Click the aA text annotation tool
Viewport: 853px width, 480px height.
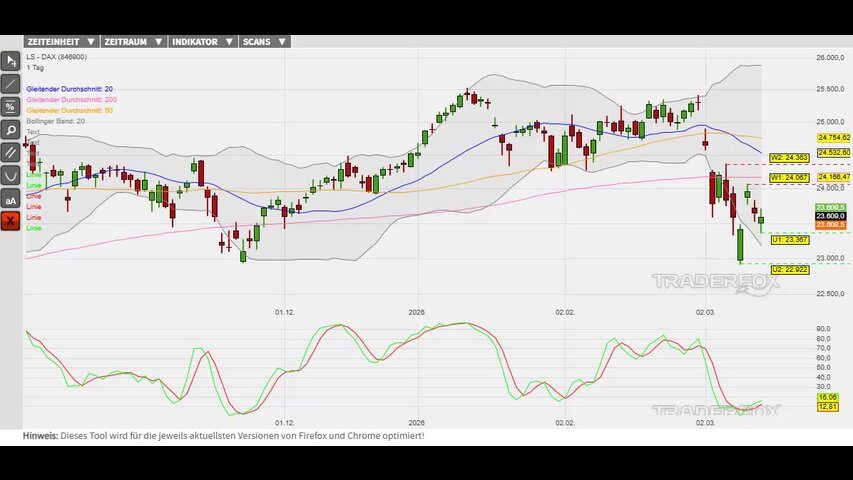10,199
